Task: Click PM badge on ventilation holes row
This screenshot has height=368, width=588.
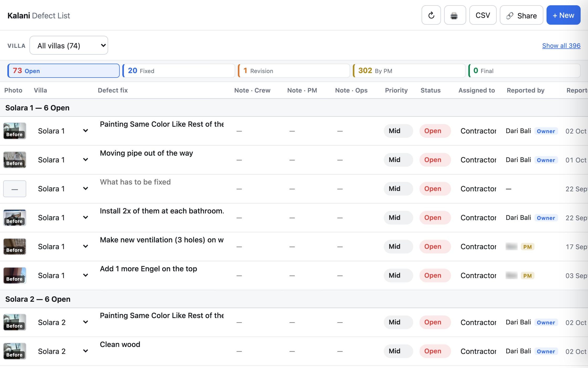Action: (527, 247)
